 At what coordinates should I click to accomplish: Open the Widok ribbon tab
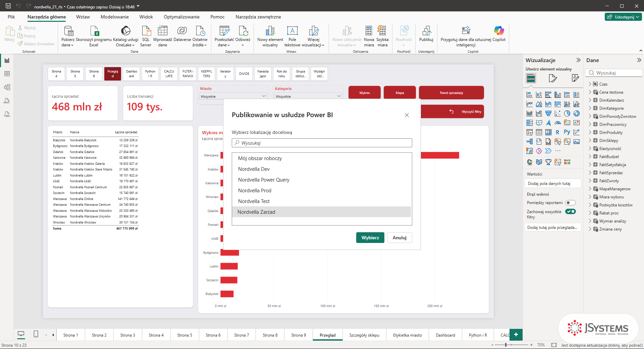click(x=146, y=17)
